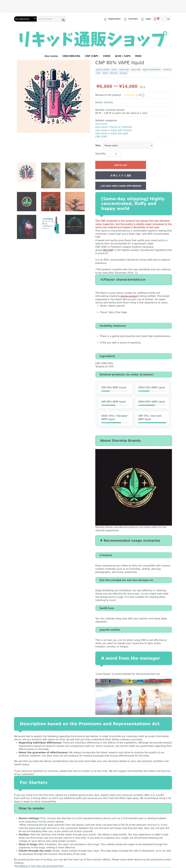The image size is (186, 868).
Task: Select the CRDH menu item
Action: coord(107,56)
